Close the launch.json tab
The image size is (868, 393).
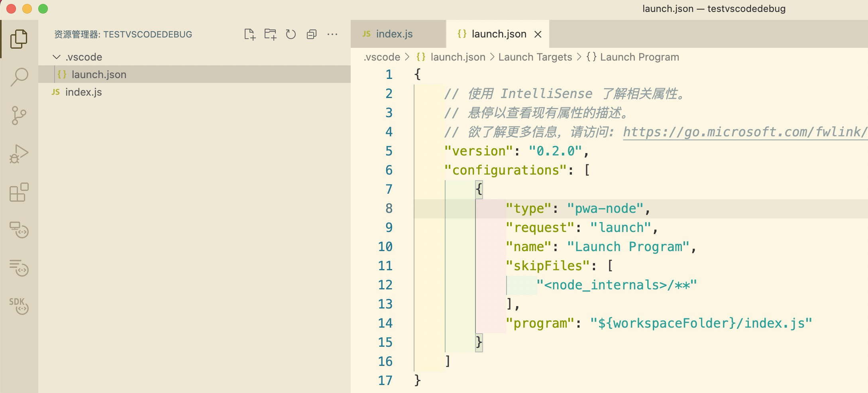[538, 34]
